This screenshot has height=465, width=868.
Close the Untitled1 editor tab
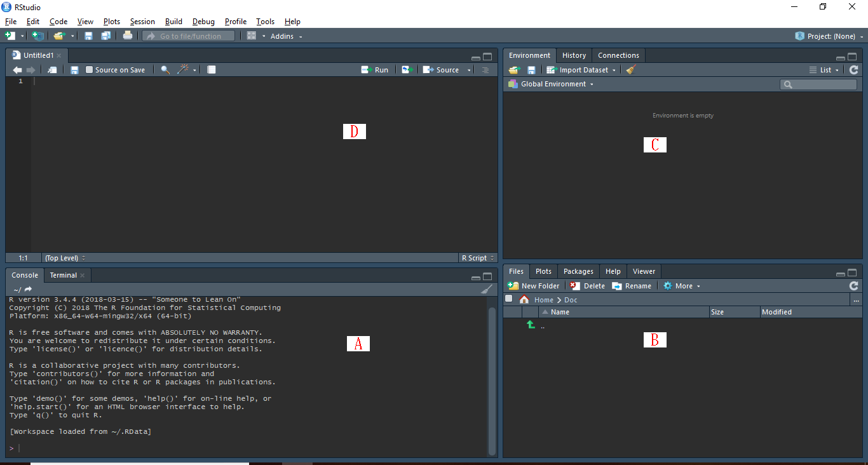point(58,56)
